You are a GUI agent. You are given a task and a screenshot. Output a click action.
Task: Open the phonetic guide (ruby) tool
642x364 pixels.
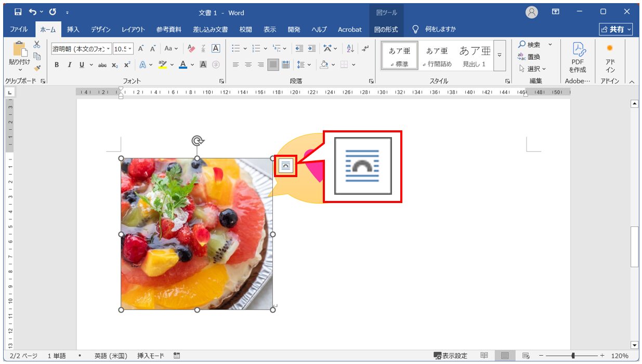pyautogui.click(x=203, y=49)
